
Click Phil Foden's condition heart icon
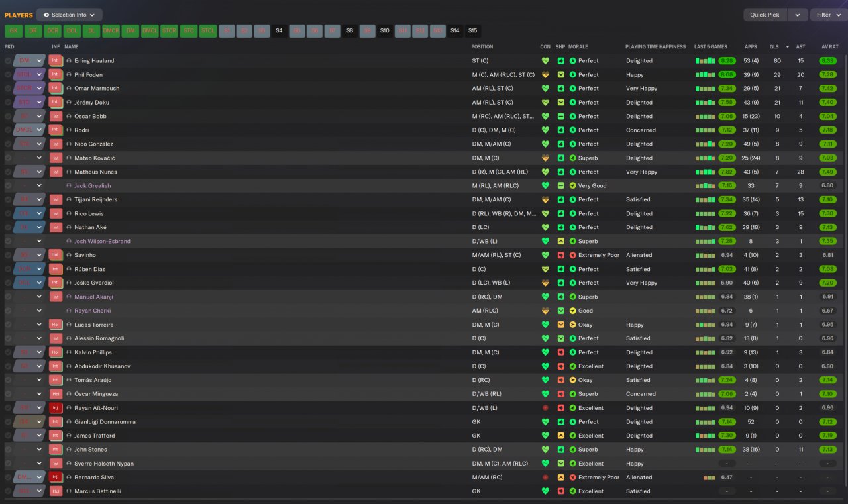(545, 75)
